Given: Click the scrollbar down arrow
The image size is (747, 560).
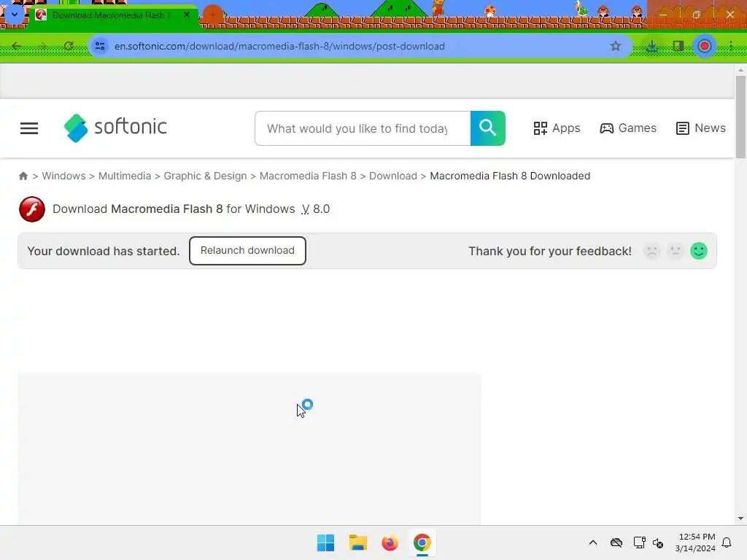Looking at the screenshot, I should click(x=740, y=518).
